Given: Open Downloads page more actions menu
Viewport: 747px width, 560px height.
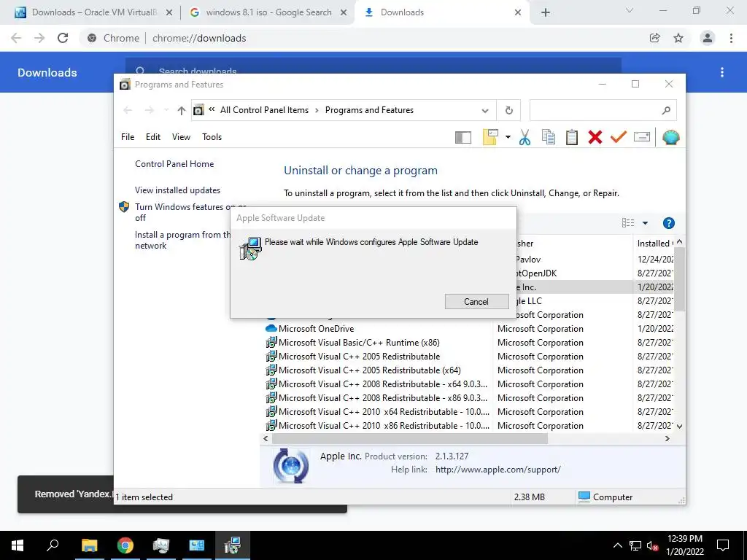Looking at the screenshot, I should point(722,72).
